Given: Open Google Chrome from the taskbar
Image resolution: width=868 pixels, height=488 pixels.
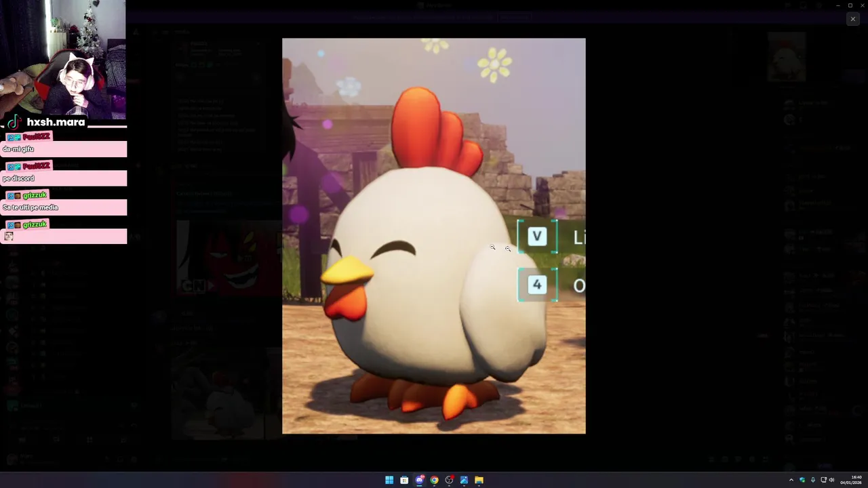Looking at the screenshot, I should [x=434, y=480].
